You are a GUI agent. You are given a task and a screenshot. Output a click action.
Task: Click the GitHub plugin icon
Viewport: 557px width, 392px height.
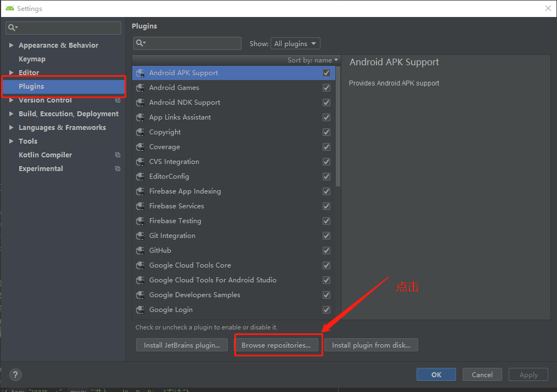point(140,251)
